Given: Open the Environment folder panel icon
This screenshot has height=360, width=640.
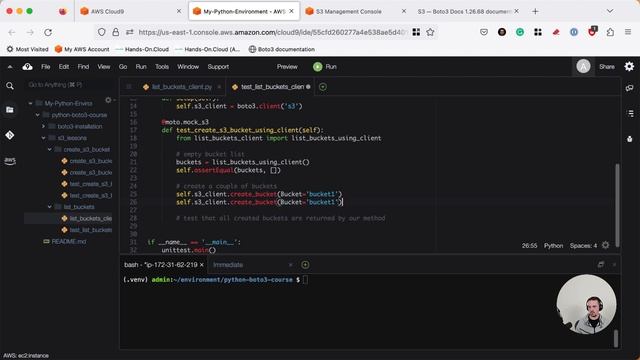Looking at the screenshot, I should (10, 110).
